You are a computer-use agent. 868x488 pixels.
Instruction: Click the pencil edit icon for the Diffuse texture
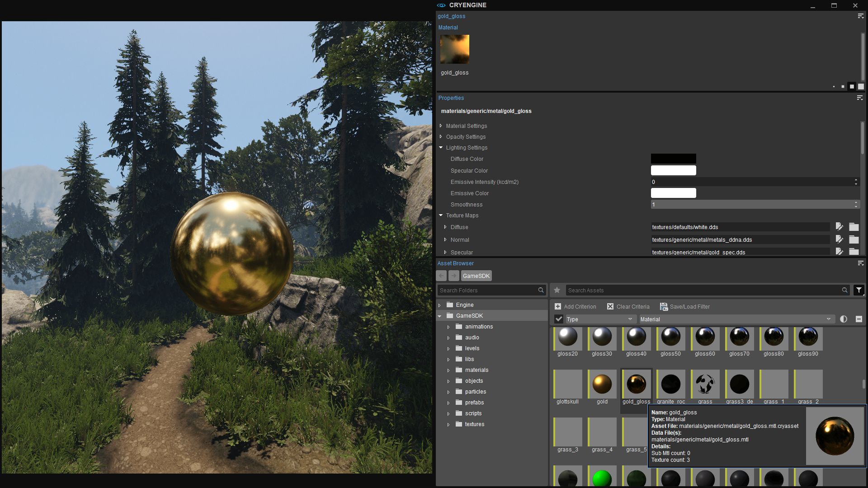[x=840, y=227]
